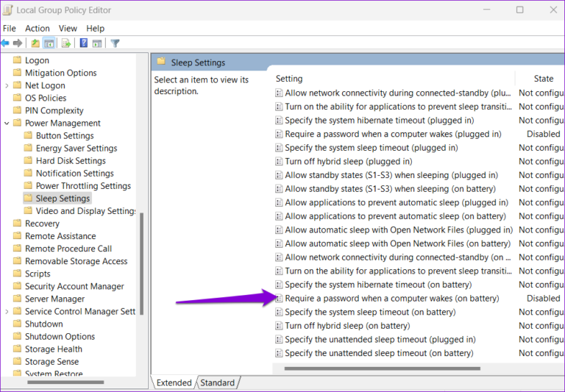This screenshot has height=392, width=565.
Task: Open the Help toolbar icon
Action: coord(84,43)
